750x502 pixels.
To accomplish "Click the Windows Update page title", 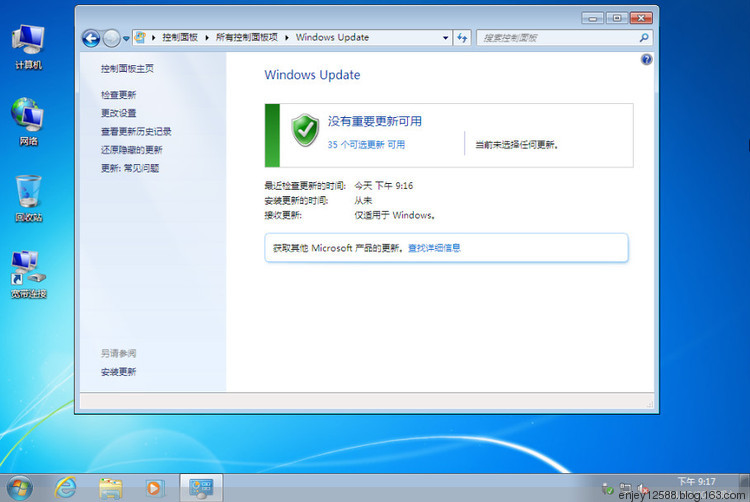I will (x=312, y=75).
